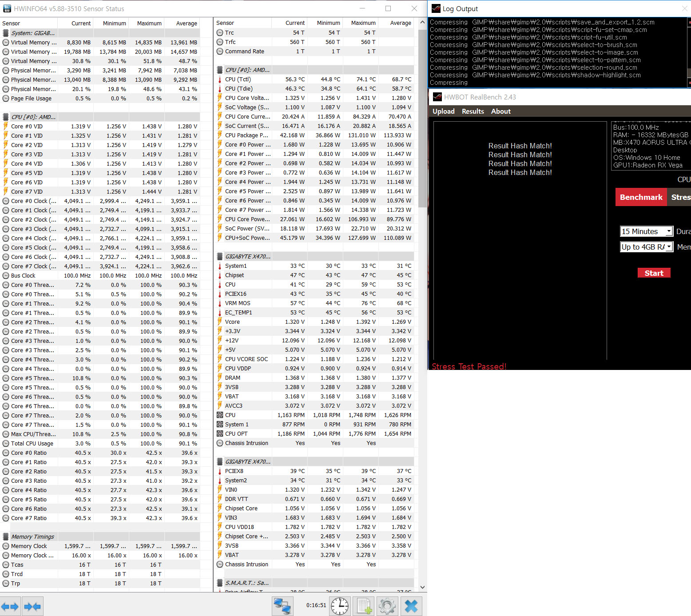The height and width of the screenshot is (616, 691).
Task: Click the HWiNFO vertical scrollbar thumb
Action: click(422, 118)
